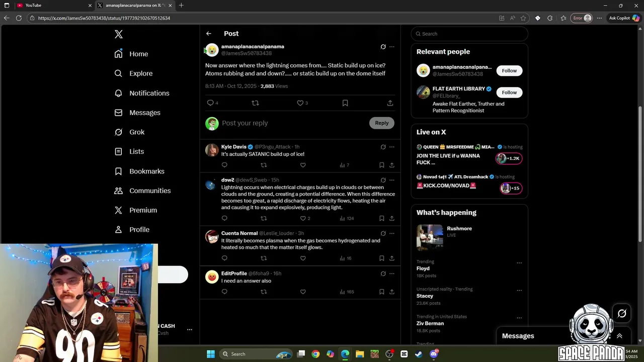Open the floating Grok button
This screenshot has height=362, width=644.
pyautogui.click(x=622, y=314)
